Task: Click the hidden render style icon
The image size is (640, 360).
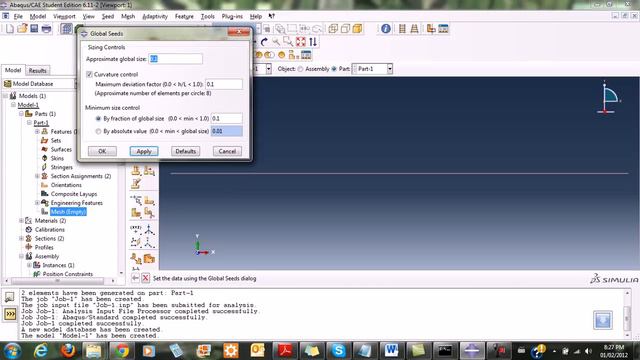Action: (345, 29)
